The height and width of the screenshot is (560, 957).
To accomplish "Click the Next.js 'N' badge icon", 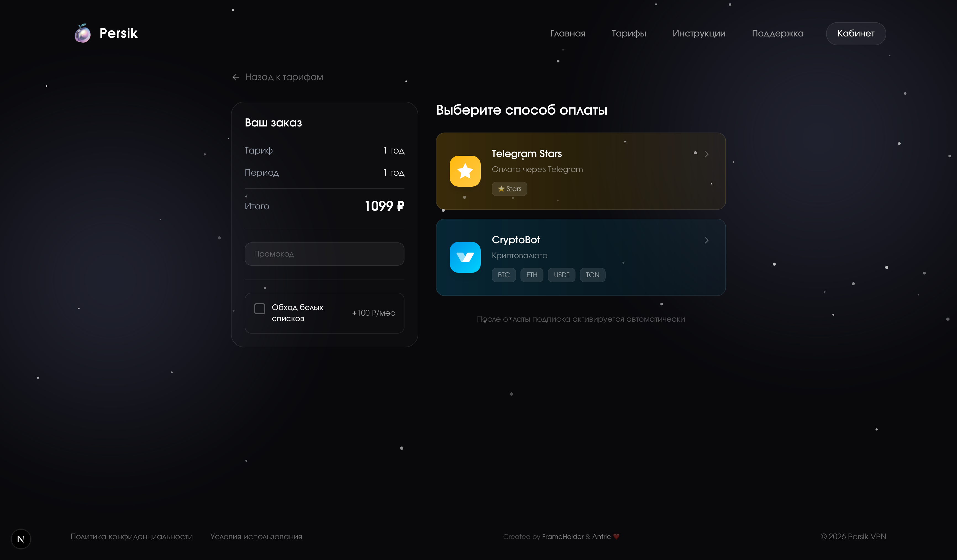I will tap(21, 539).
